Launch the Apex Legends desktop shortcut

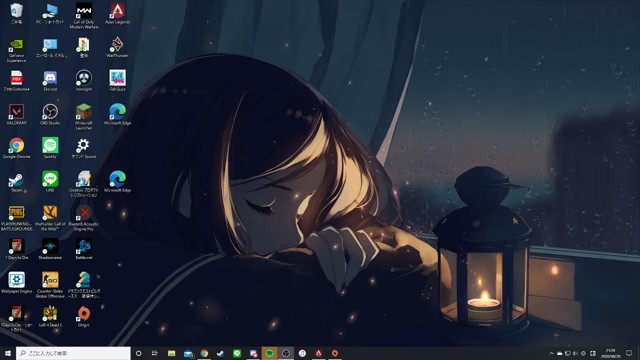(x=118, y=13)
